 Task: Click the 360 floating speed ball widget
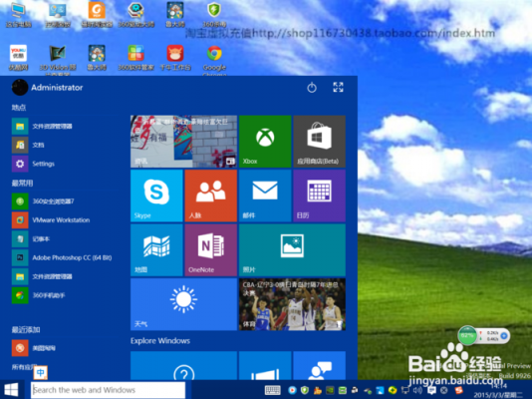[483, 335]
